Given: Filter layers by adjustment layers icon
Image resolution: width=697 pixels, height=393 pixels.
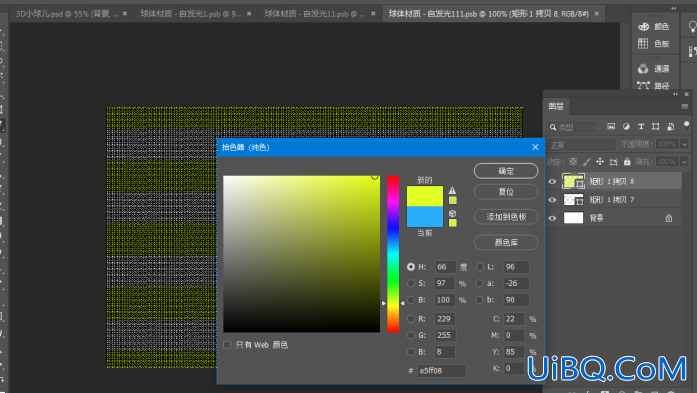Looking at the screenshot, I should click(626, 127).
